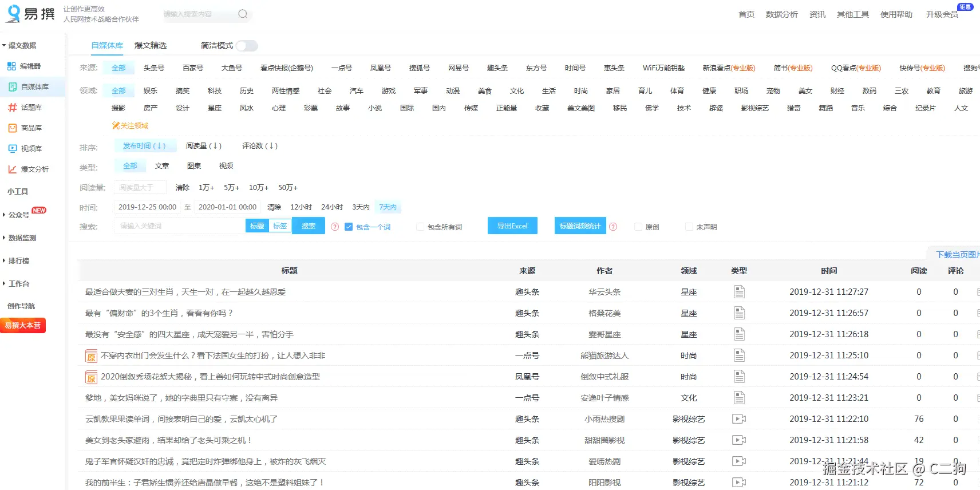Click article type icon in 安逸叶子情感 row
Image resolution: width=980 pixels, height=490 pixels.
click(x=739, y=398)
